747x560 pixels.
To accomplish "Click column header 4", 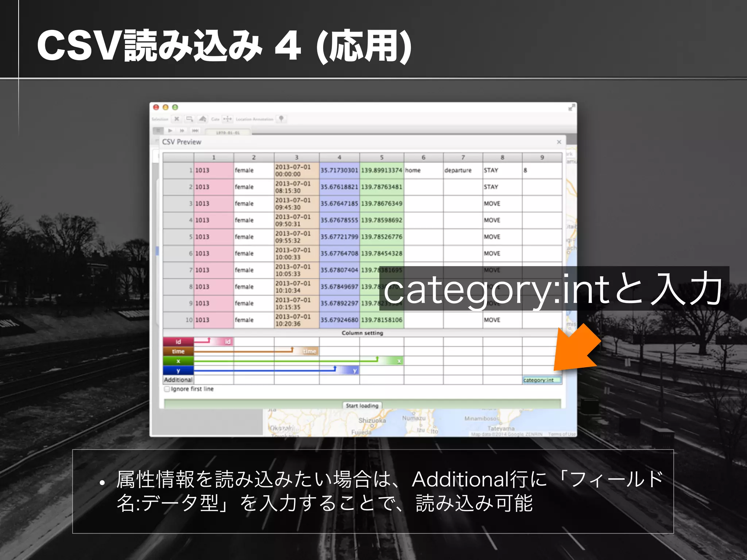I will tap(340, 157).
